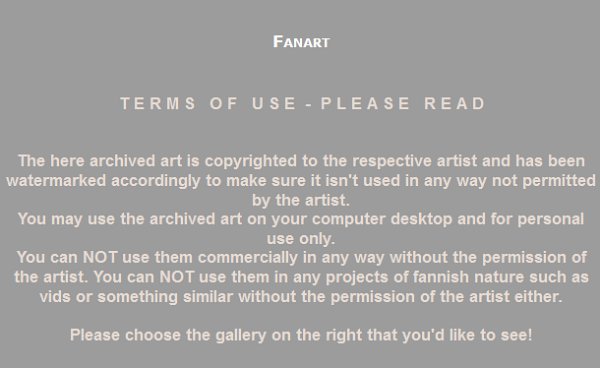Click the short line 'use only.'

coord(301,239)
